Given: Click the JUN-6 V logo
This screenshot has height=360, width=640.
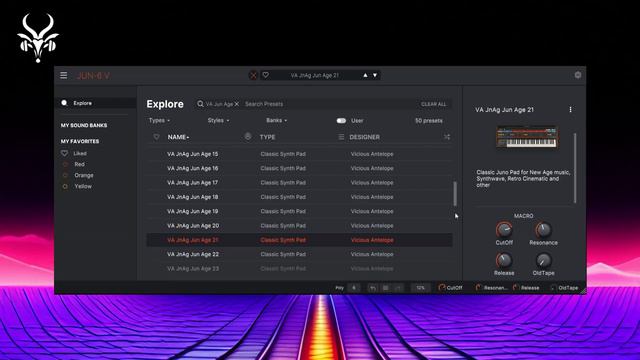Looking at the screenshot, I should click(93, 76).
